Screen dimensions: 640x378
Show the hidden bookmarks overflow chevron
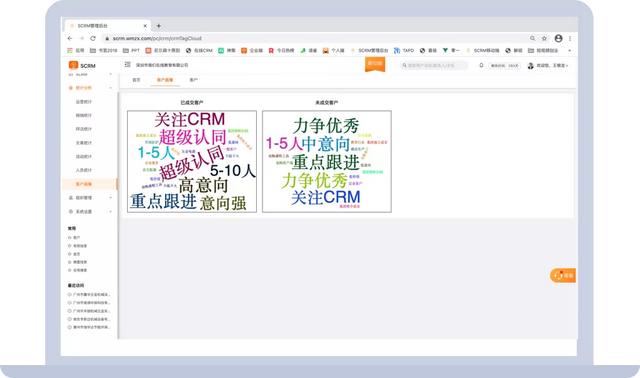pos(570,50)
